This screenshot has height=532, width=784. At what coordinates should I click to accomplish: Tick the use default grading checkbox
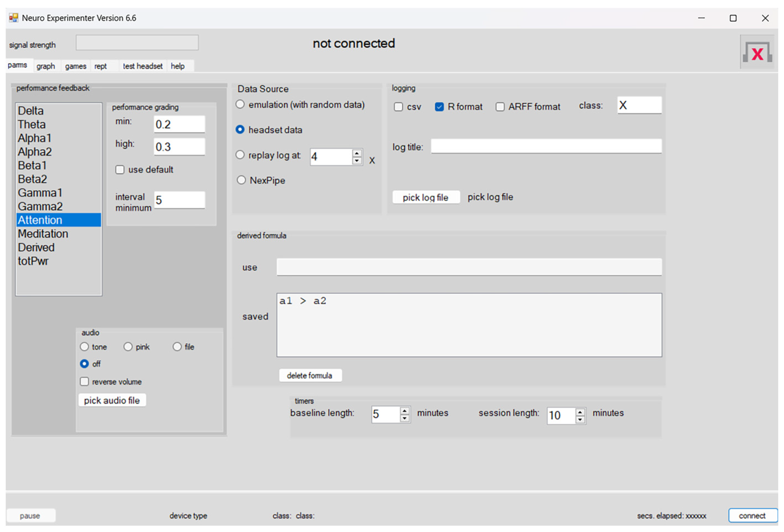pyautogui.click(x=120, y=170)
